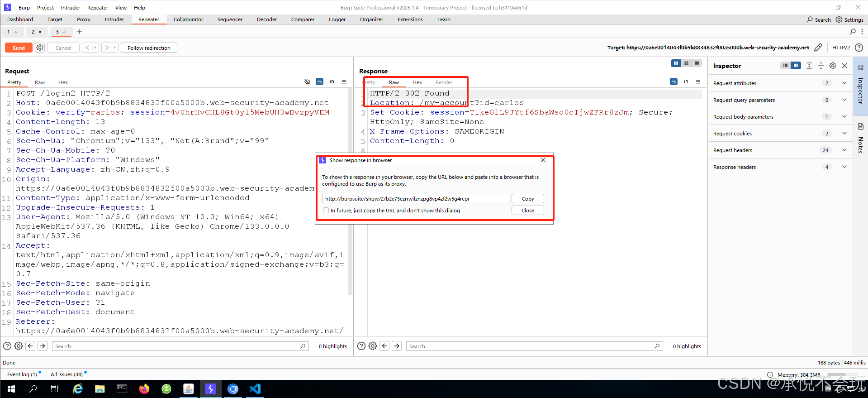Screen dimensions: 868x398
Task: Open Response search settings gear
Action: click(373, 346)
